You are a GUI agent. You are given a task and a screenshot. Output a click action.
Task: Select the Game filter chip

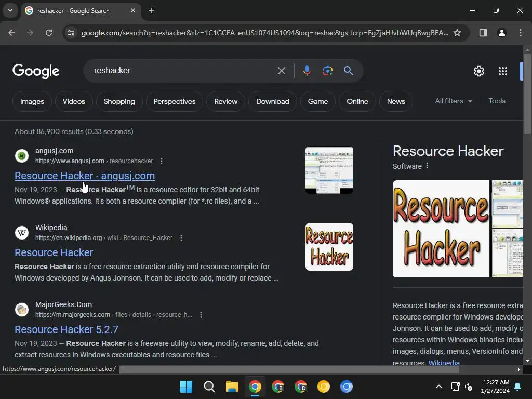click(x=318, y=101)
